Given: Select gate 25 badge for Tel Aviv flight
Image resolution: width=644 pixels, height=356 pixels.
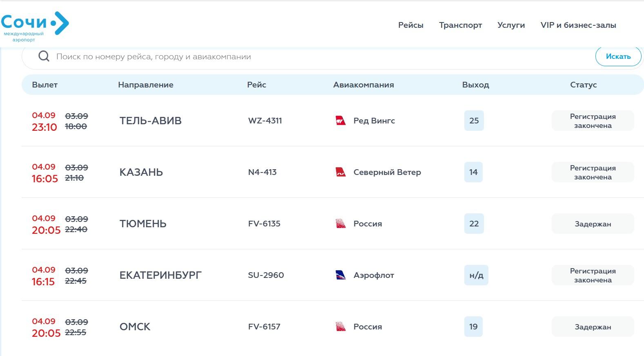Looking at the screenshot, I should [x=474, y=121].
